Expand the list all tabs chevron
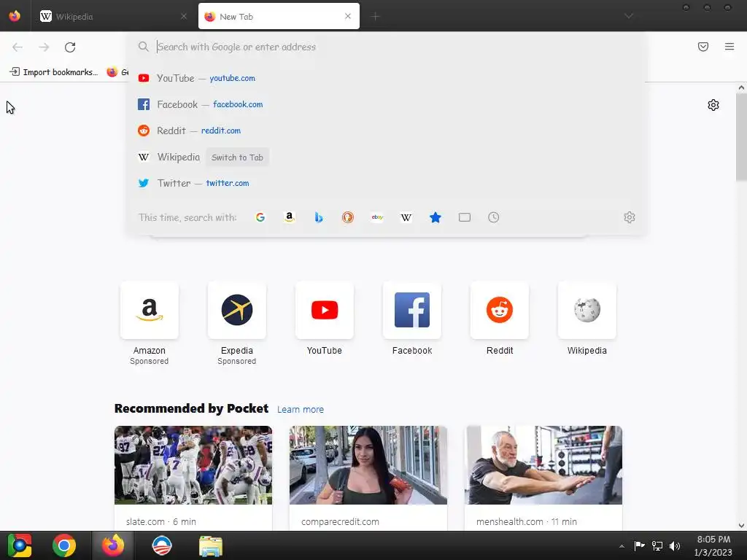Image resolution: width=747 pixels, height=560 pixels. pos(629,16)
